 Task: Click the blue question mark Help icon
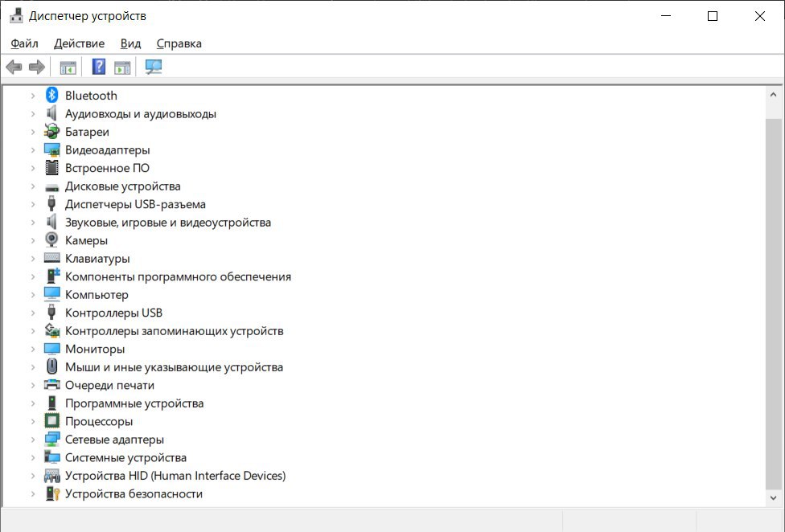(x=99, y=67)
